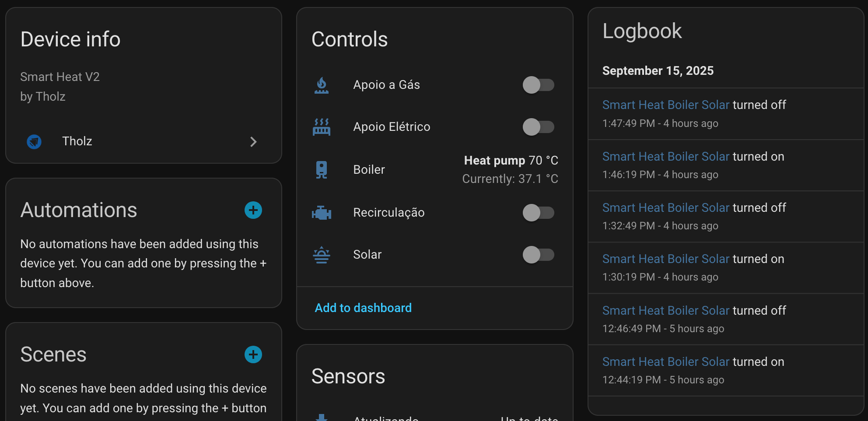The height and width of the screenshot is (421, 868).
Task: Open the Sensors section header
Action: (x=348, y=376)
